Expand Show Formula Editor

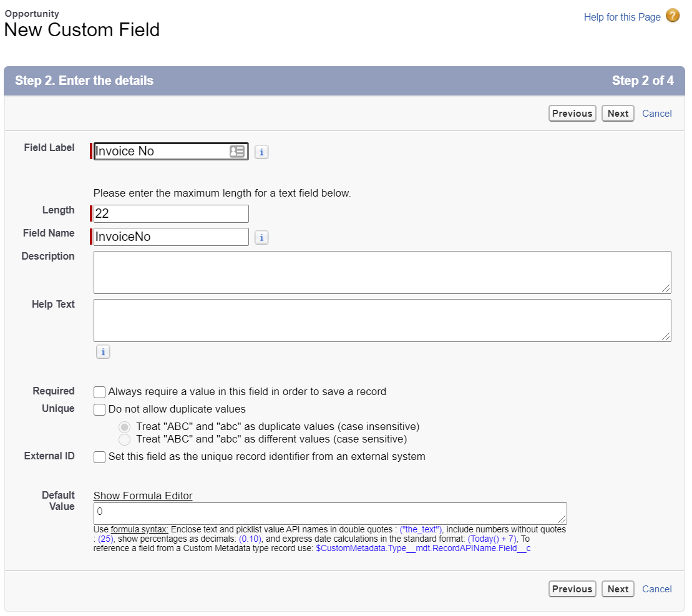pyautogui.click(x=143, y=496)
